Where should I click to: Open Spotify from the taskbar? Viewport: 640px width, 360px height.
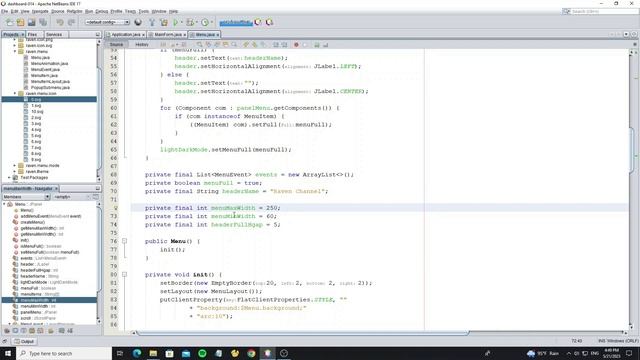[202, 353]
